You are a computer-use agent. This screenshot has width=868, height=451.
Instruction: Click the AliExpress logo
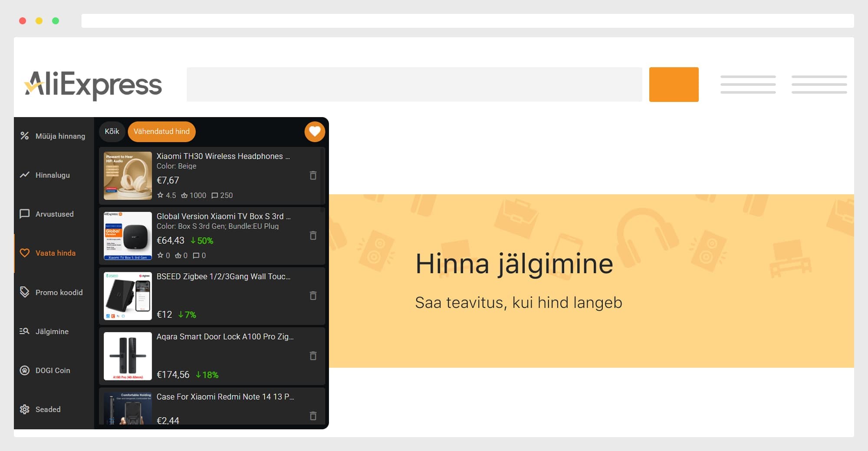[93, 85]
